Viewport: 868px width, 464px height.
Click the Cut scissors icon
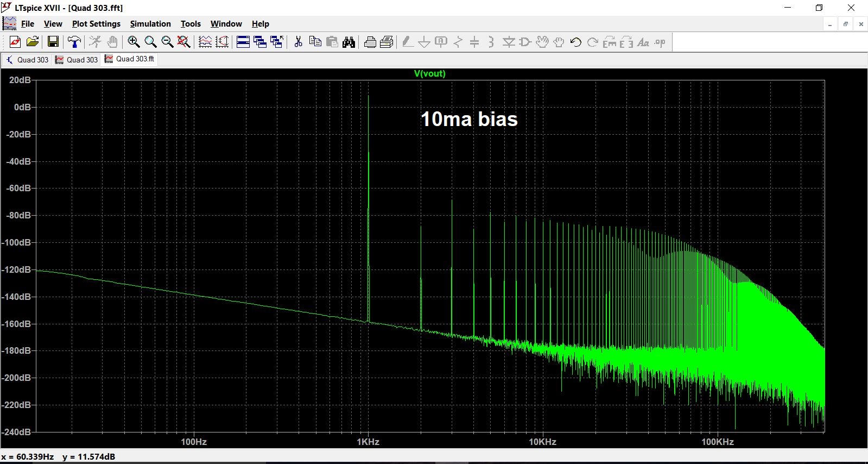tap(298, 42)
